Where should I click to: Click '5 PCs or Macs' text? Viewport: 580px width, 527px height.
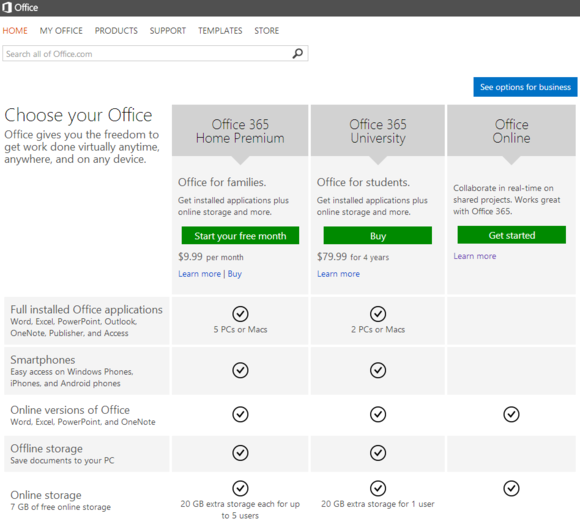240,330
